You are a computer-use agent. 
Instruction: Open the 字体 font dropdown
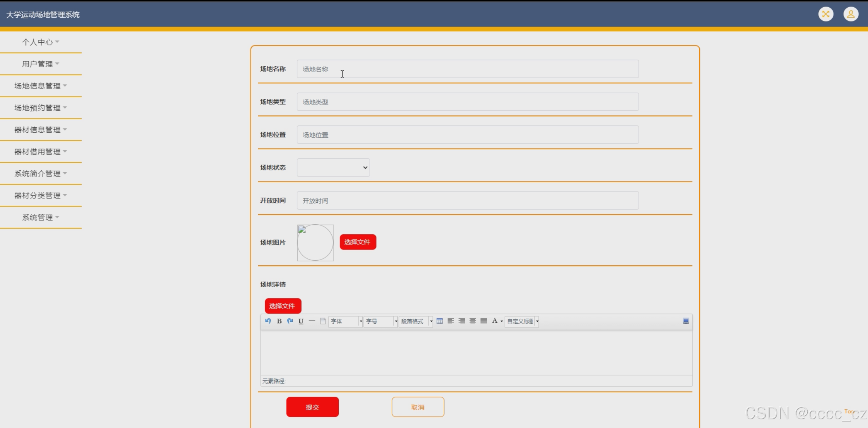coord(345,321)
